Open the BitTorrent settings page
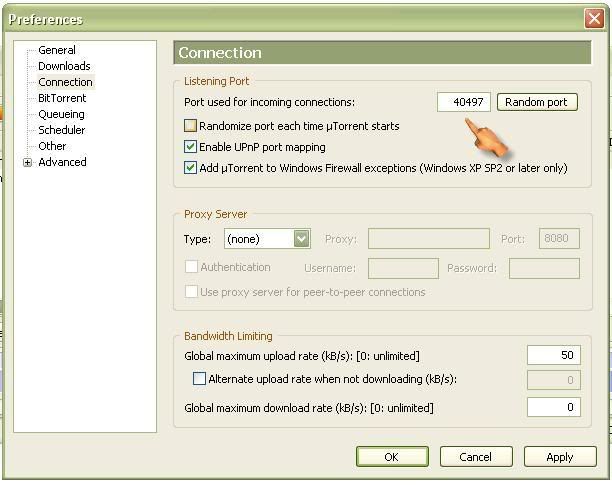612x485 pixels. 62,98
